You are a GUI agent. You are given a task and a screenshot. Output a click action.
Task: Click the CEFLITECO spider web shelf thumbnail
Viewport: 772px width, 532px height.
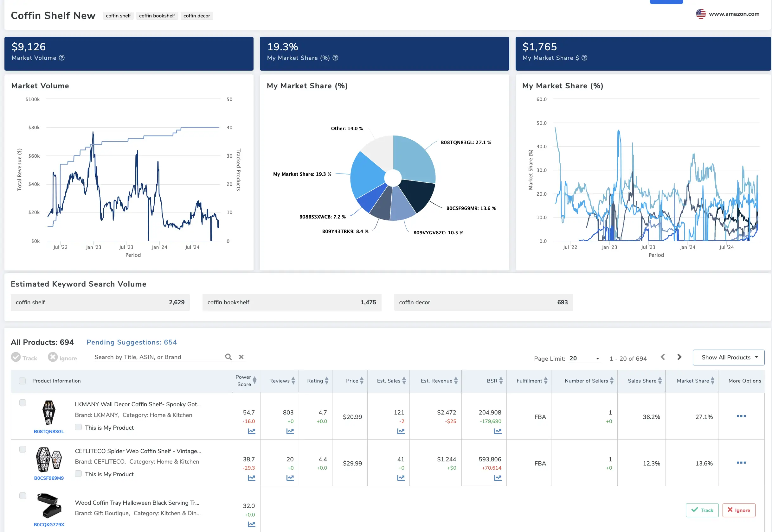[49, 459]
